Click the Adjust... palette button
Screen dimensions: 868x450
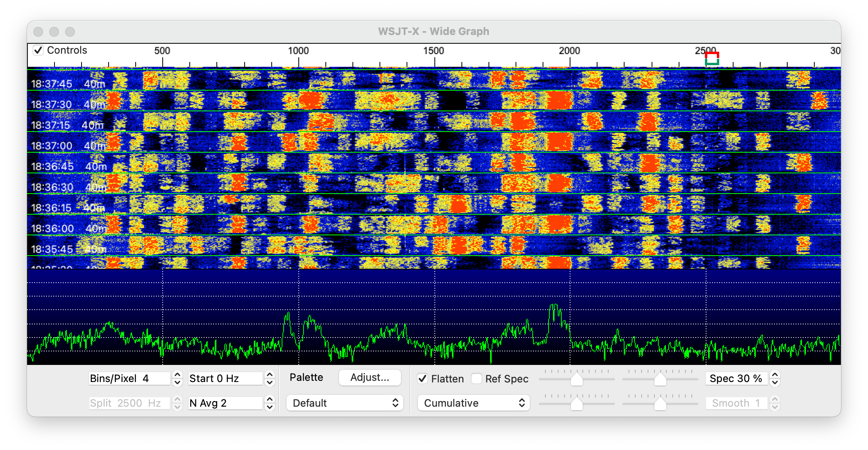click(370, 378)
